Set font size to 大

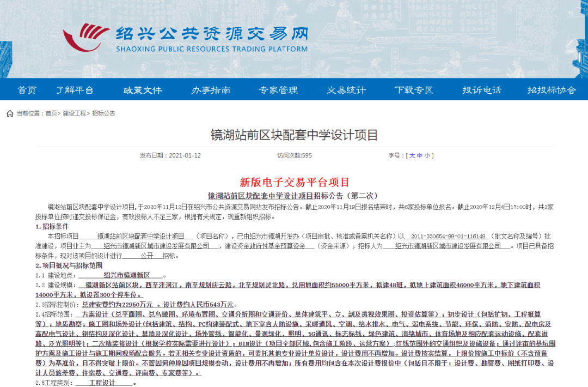tap(412, 155)
